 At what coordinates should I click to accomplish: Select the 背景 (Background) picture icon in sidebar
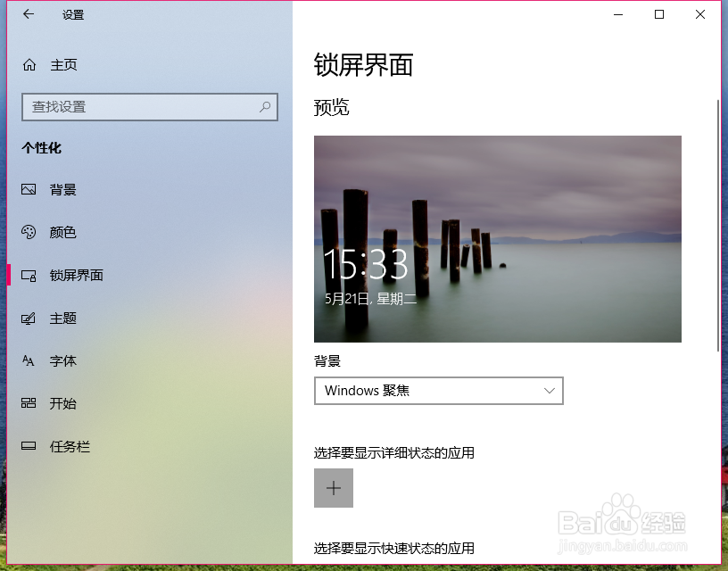[x=30, y=189]
